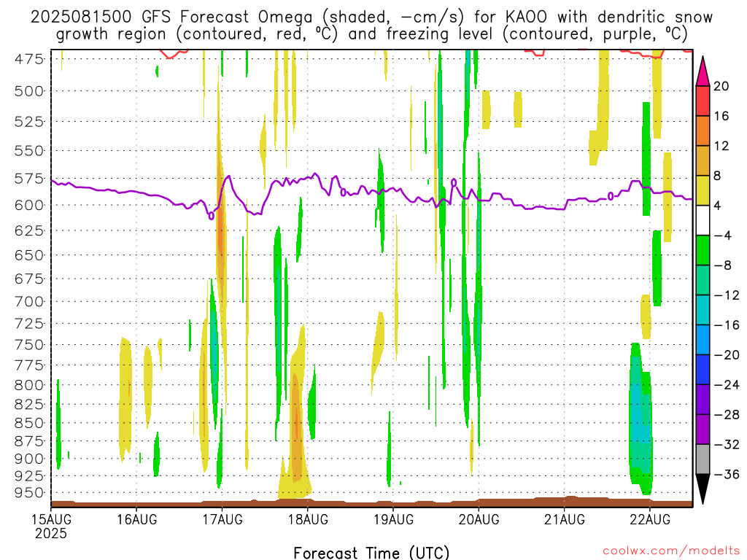Click the cyan -12 to -16 colorbar segment
The image size is (747, 560).
703,310
